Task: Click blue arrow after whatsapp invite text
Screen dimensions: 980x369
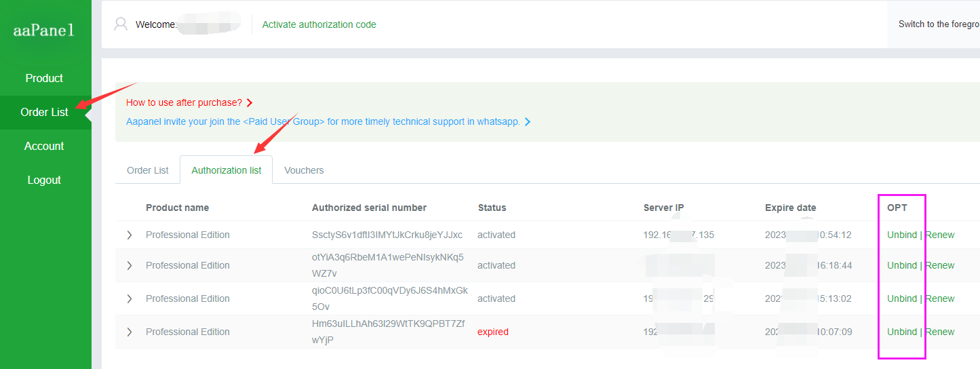Action: (528, 122)
